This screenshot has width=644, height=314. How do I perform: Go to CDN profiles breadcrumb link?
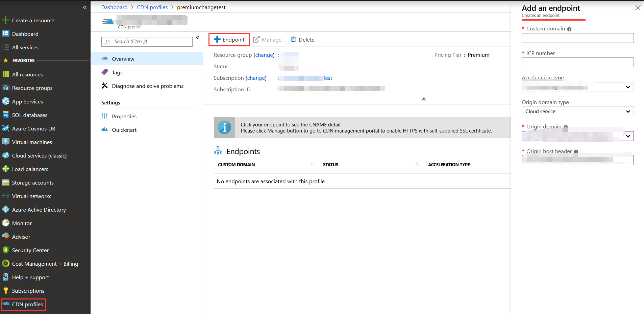coord(152,7)
